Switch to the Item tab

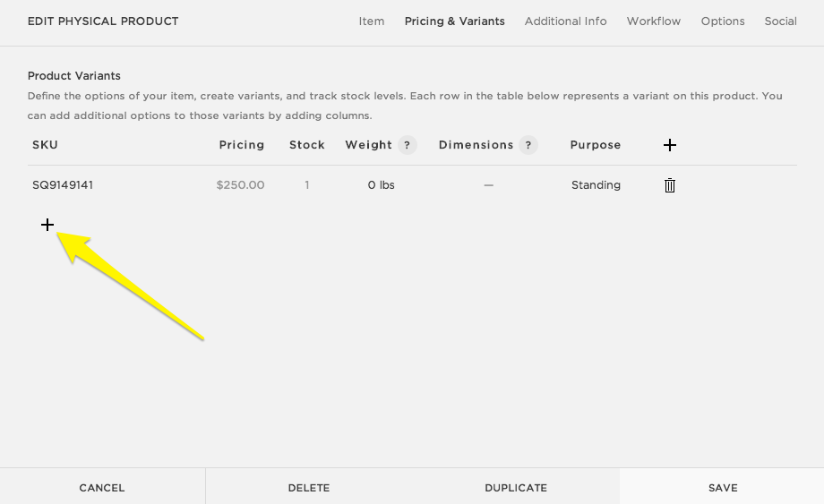[x=372, y=21]
